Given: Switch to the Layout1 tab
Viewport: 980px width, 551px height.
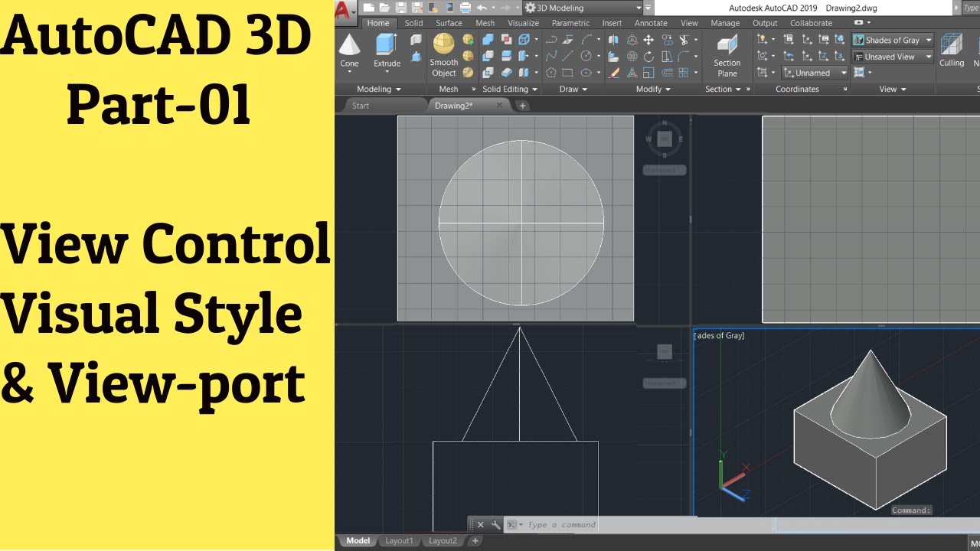Looking at the screenshot, I should [x=399, y=541].
